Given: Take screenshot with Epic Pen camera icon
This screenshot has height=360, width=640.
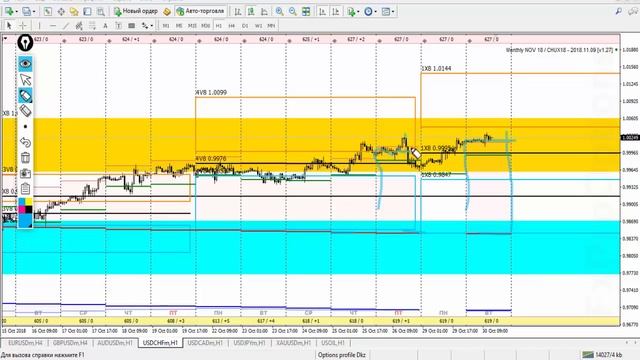Looking at the screenshot, I should (25, 173).
